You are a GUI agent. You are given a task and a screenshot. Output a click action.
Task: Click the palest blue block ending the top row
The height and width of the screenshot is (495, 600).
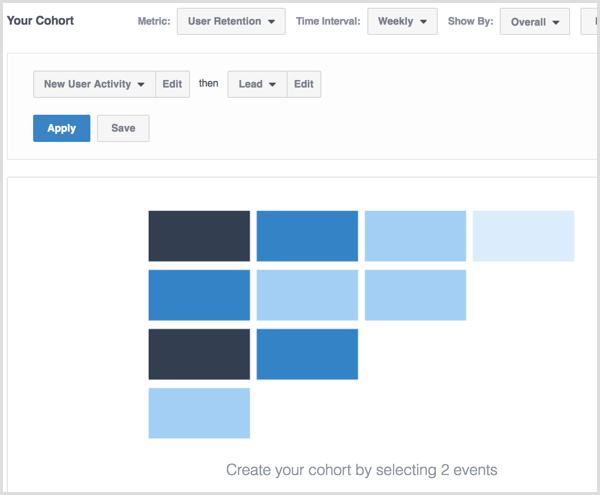coord(523,236)
